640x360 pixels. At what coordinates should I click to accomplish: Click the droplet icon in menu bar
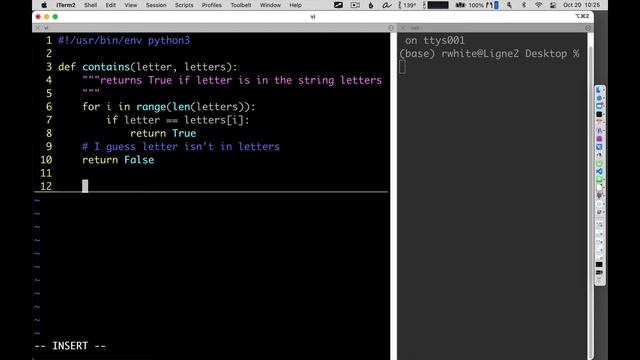point(371,5)
